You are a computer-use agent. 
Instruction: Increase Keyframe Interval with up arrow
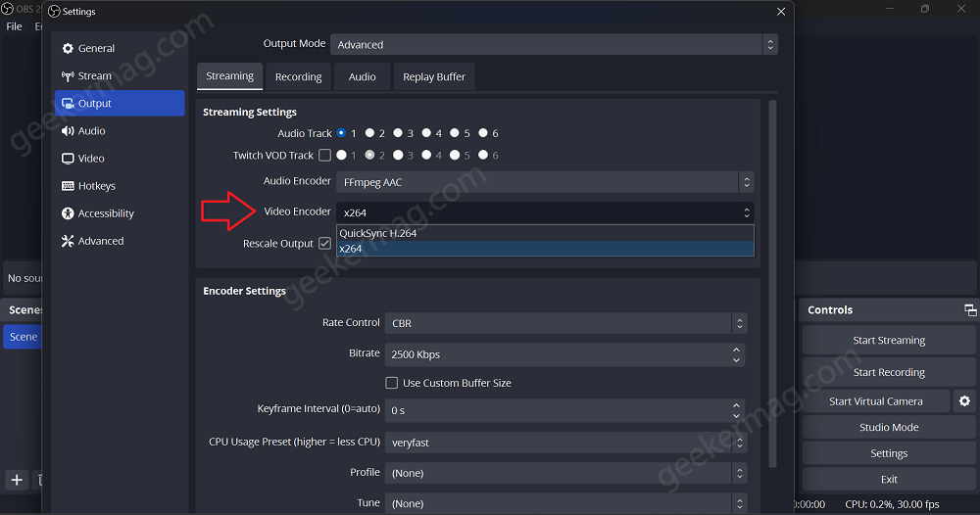[736, 405]
